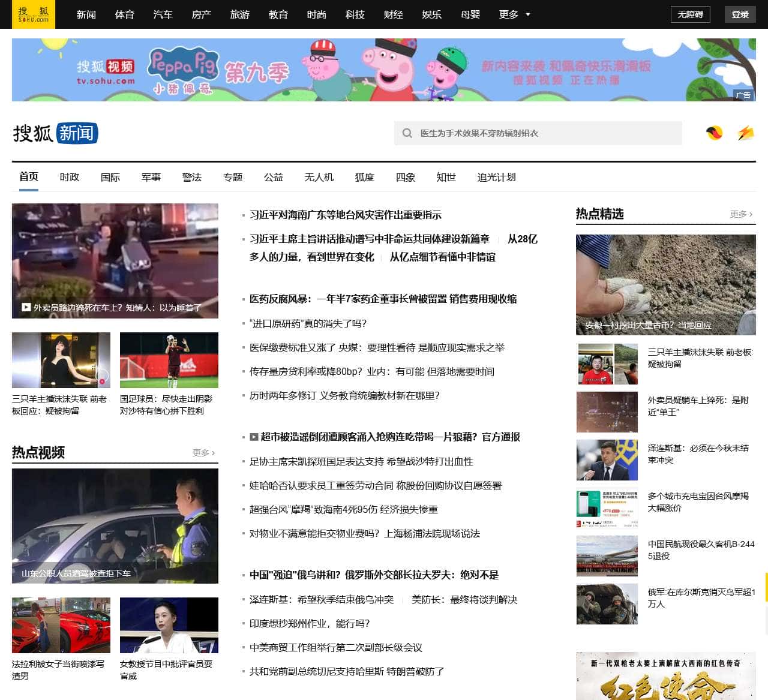The width and height of the screenshot is (768, 700).
Task: Open 泽连斯基 thumbnail in 热点精选
Action: point(607,460)
